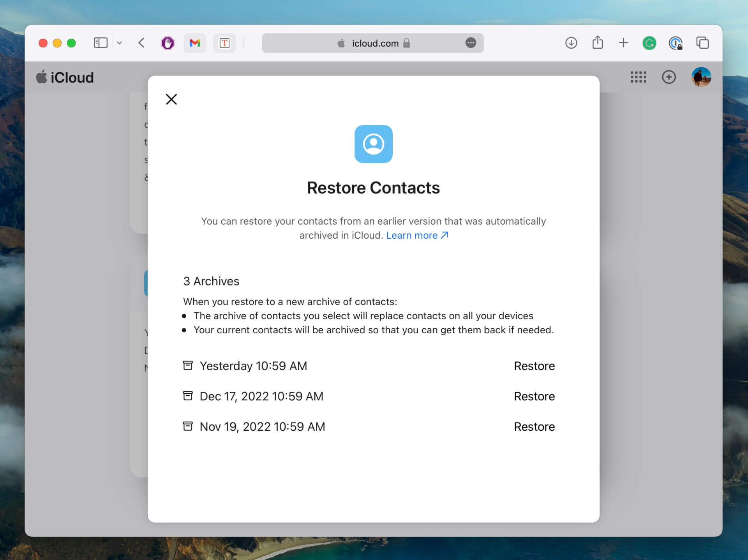Show Safari downloads
The width and height of the screenshot is (748, 560).
(571, 43)
